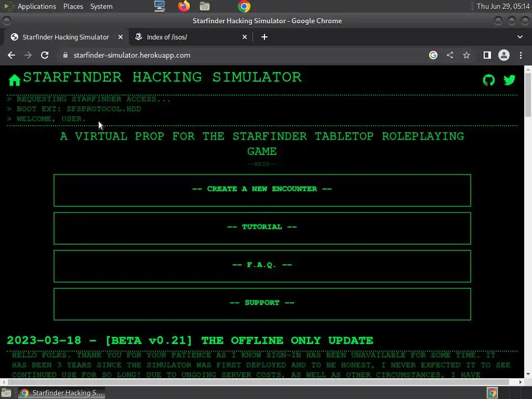This screenshot has height=399, width=532.
Task: Click the Google icon in address bar
Action: click(x=433, y=55)
